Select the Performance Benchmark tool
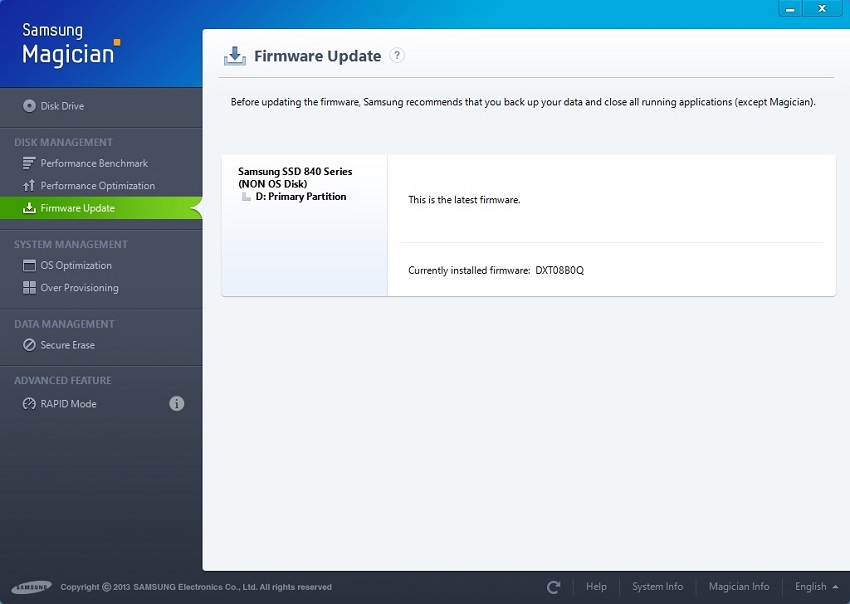Image resolution: width=850 pixels, height=604 pixels. [95, 163]
